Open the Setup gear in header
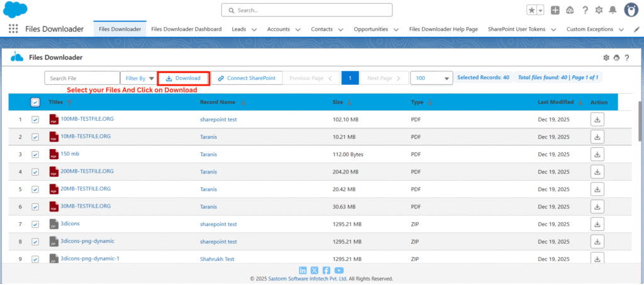Screen dimensions: 644x285 (x=599, y=10)
